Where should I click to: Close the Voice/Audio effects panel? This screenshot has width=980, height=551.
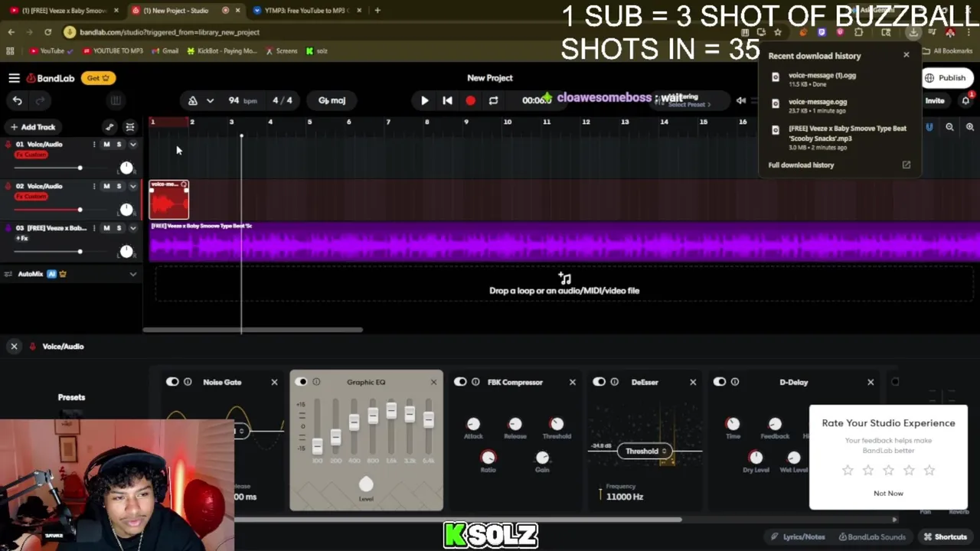(x=14, y=347)
